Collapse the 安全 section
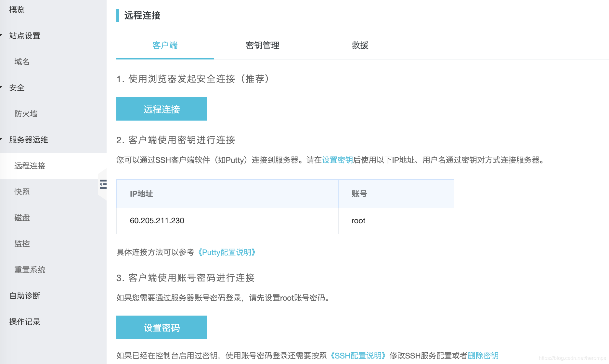 pos(17,88)
